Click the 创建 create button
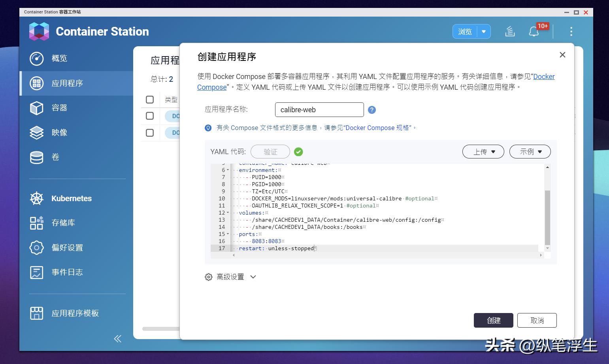Screen dimensions: 609x364 tap(494, 321)
